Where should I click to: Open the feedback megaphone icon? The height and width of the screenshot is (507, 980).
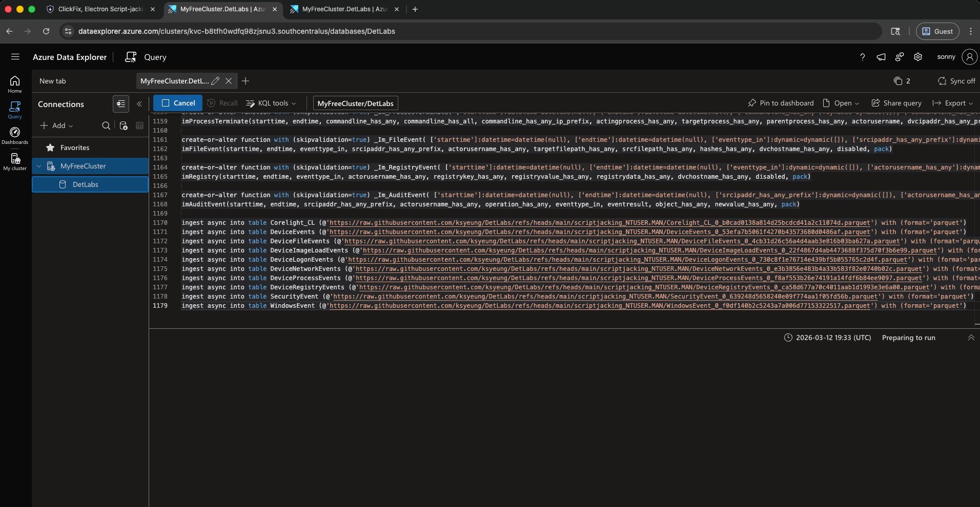[881, 57]
